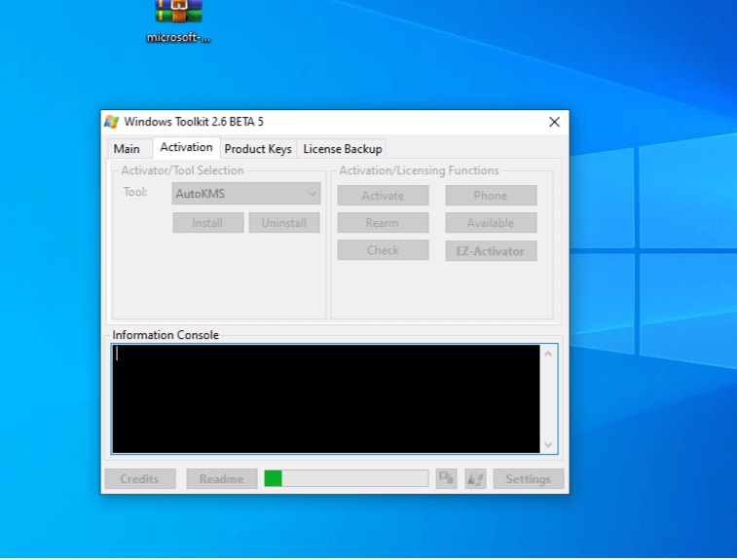Click the EZ-Activator button

(x=491, y=250)
